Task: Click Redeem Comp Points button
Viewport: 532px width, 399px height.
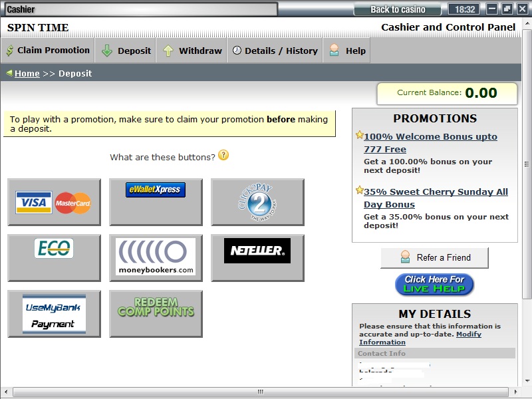Action: point(156,314)
